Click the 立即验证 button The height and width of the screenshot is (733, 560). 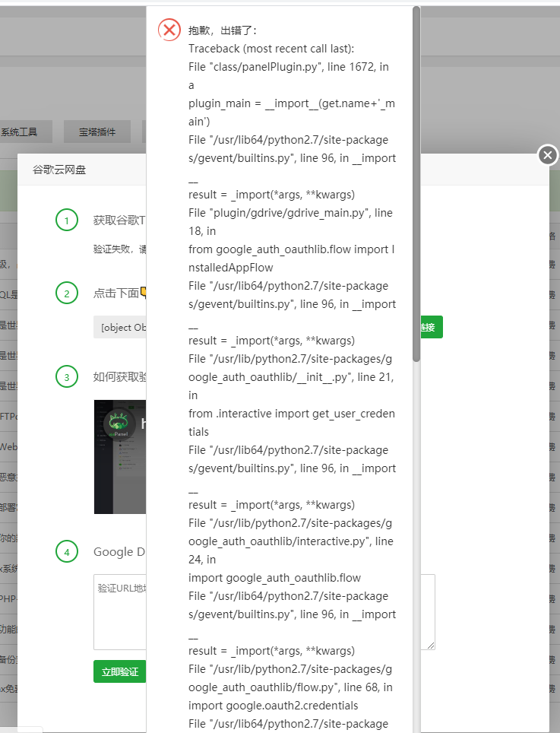coord(119,671)
